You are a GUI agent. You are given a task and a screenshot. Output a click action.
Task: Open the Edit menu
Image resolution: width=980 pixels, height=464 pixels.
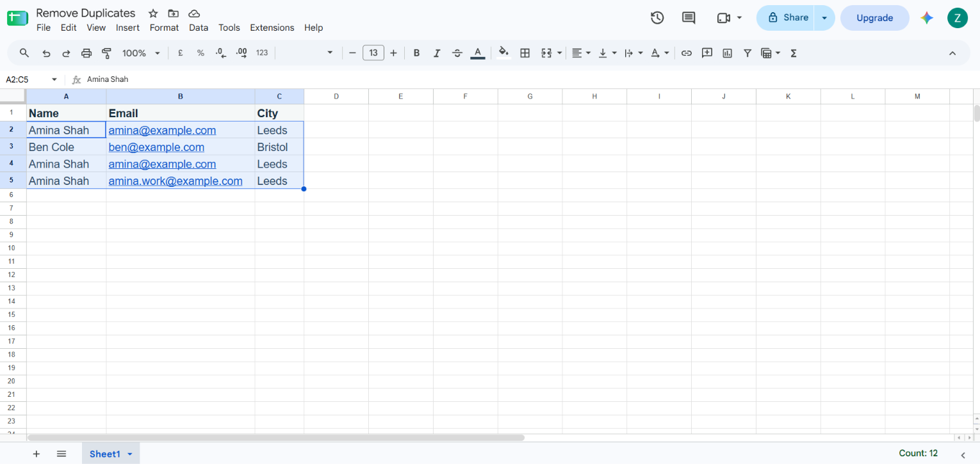pyautogui.click(x=69, y=28)
